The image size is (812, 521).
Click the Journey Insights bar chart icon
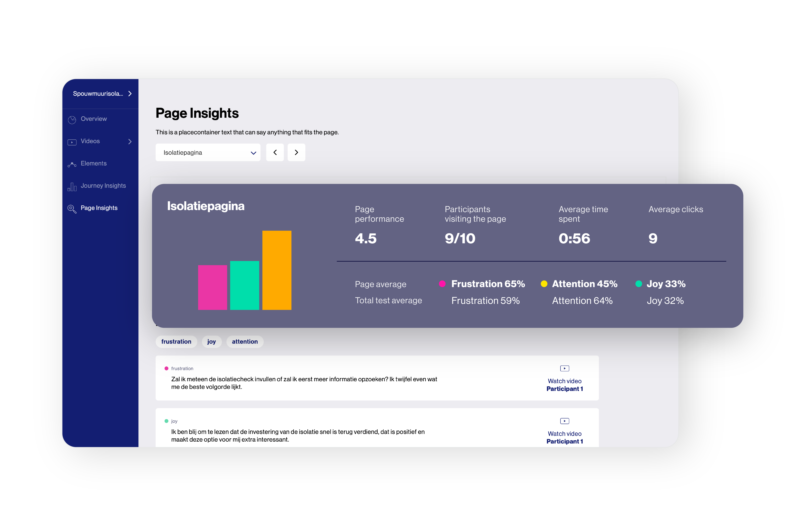tap(72, 187)
